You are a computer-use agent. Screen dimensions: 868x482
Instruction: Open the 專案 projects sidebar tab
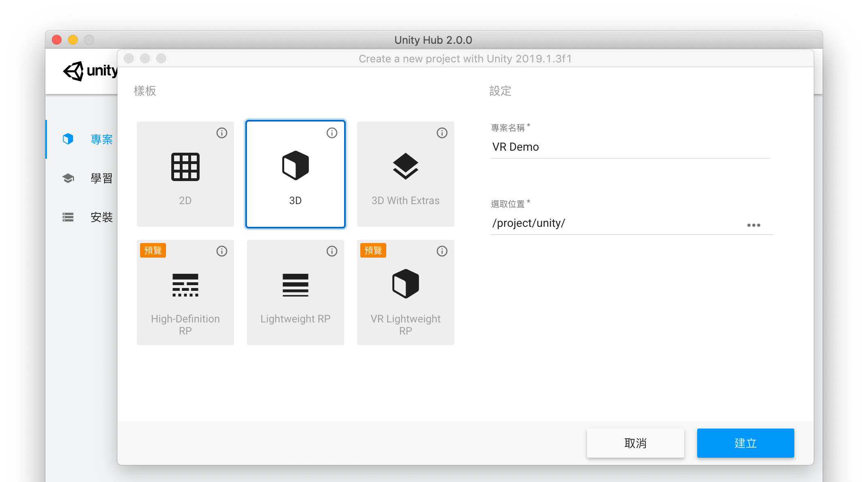[82, 139]
